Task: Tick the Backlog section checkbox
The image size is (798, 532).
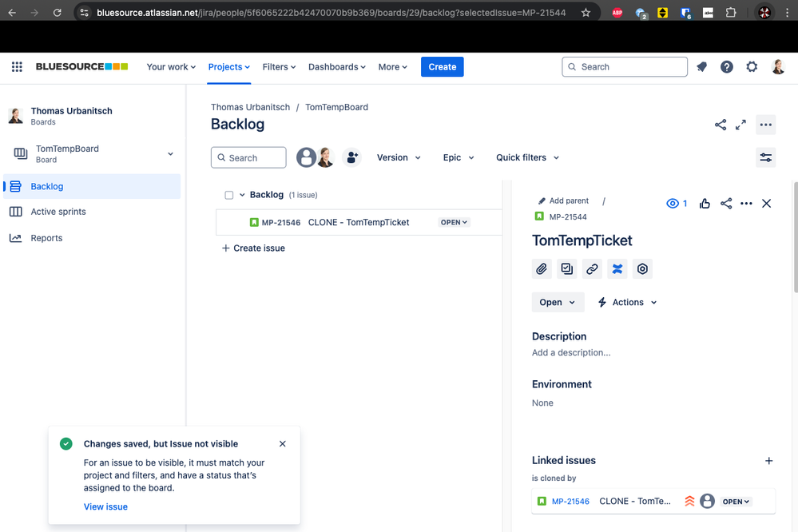Action: point(229,195)
